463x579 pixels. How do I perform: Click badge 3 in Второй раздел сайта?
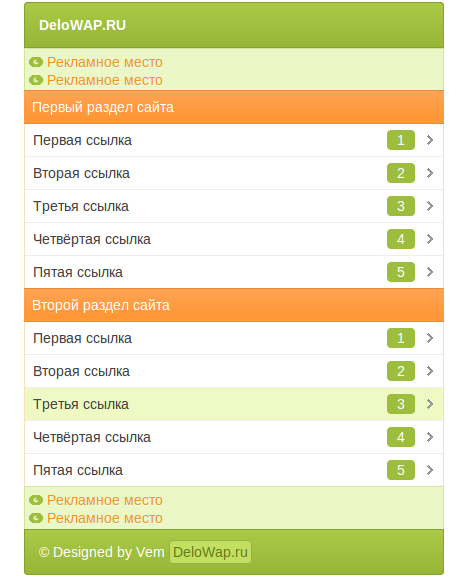click(401, 404)
